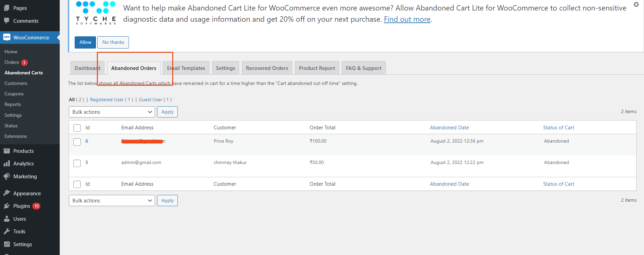This screenshot has height=255, width=644.
Task: Click the Plugins plug icon
Action: [x=7, y=206]
